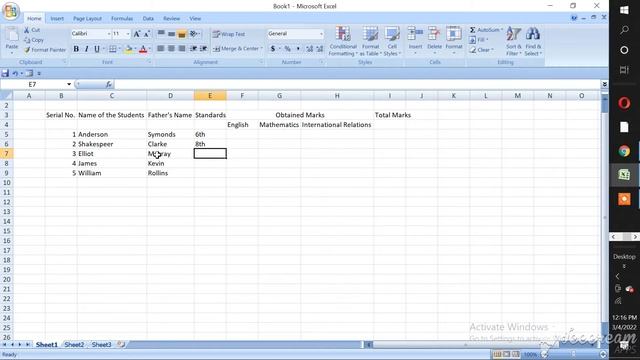Toggle Align Text Left
The width and height of the screenshot is (640, 360).
pos(161,49)
